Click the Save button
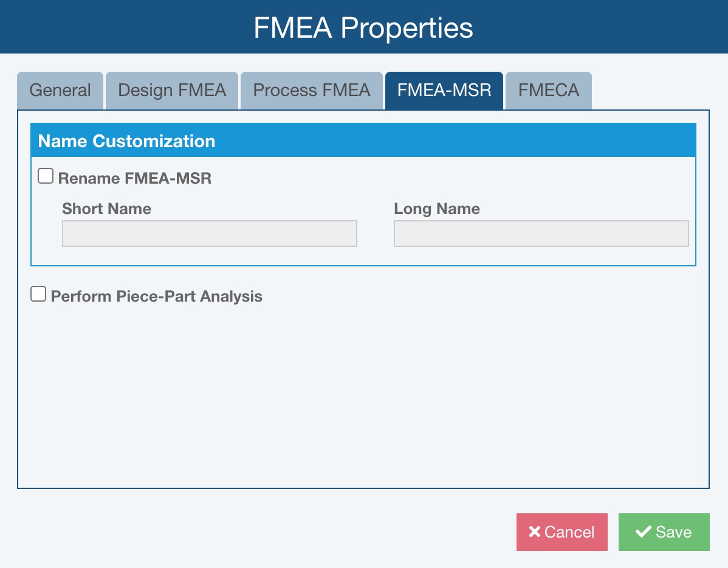The image size is (728, 568). pyautogui.click(x=664, y=532)
